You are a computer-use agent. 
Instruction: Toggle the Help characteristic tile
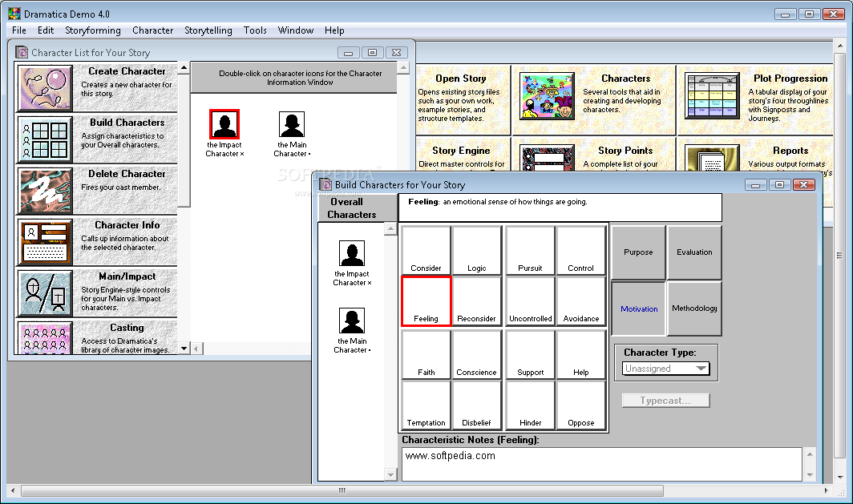(581, 354)
